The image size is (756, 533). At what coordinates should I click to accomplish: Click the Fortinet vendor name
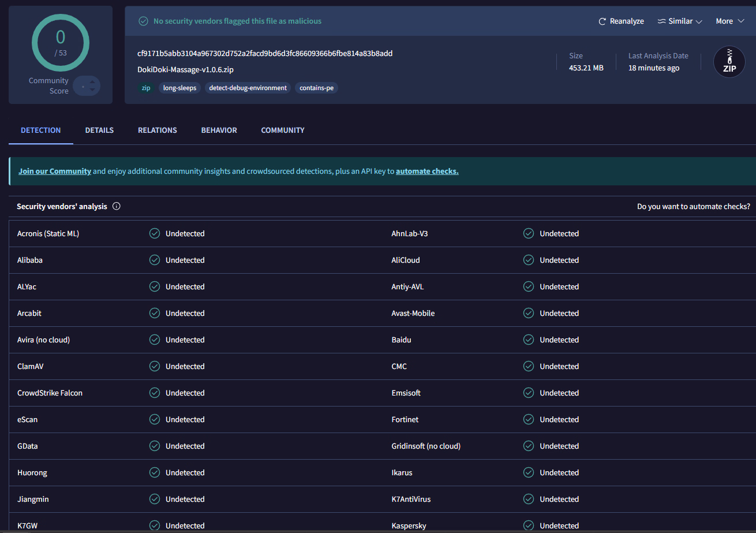(x=405, y=420)
